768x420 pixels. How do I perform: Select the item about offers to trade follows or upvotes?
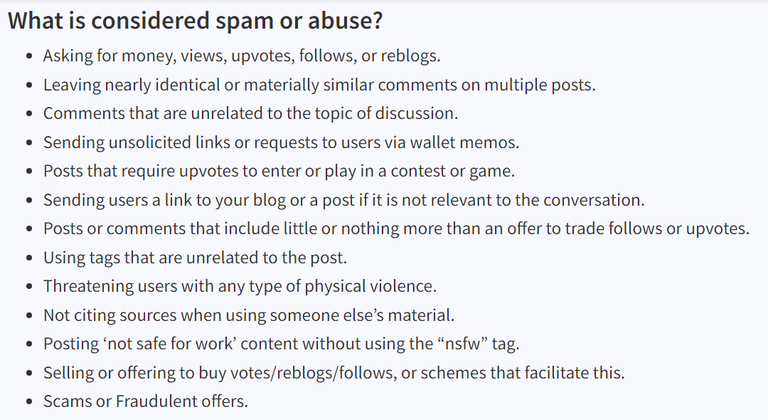[396, 229]
